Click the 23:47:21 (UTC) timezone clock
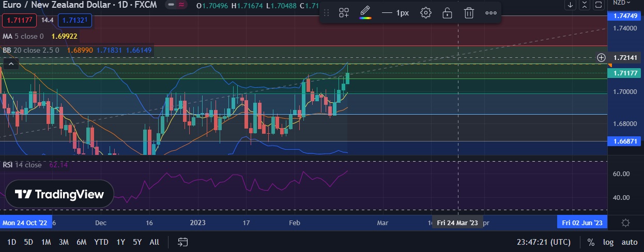644x252 pixels. point(543,242)
